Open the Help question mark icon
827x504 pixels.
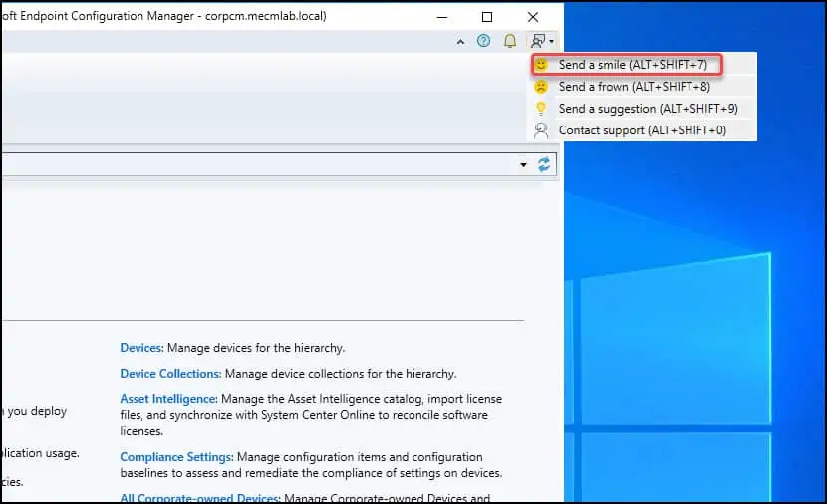coord(483,41)
